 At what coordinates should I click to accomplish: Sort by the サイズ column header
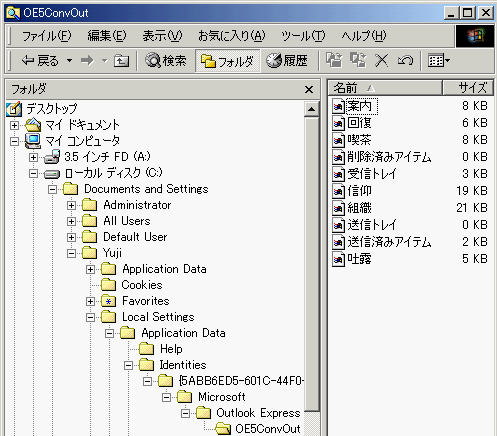coord(468,88)
